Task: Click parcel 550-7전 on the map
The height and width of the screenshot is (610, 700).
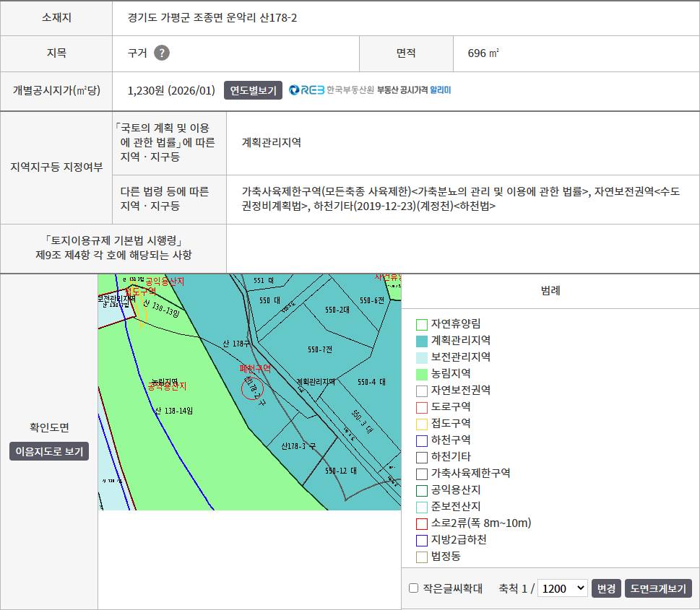Action: (x=319, y=349)
